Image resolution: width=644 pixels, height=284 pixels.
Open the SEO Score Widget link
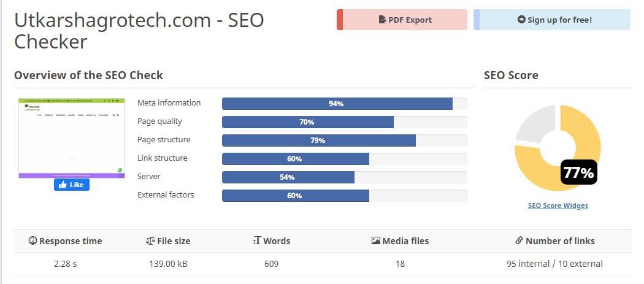558,205
